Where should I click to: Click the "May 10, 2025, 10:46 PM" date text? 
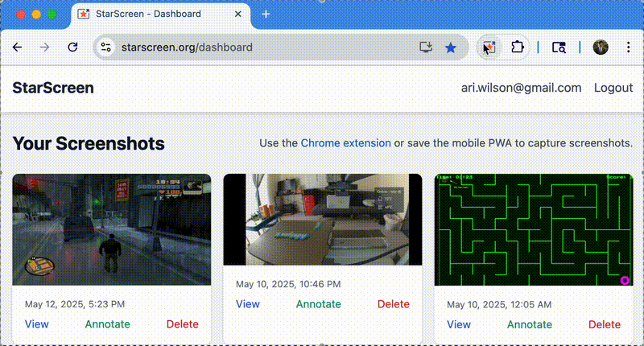tap(288, 284)
